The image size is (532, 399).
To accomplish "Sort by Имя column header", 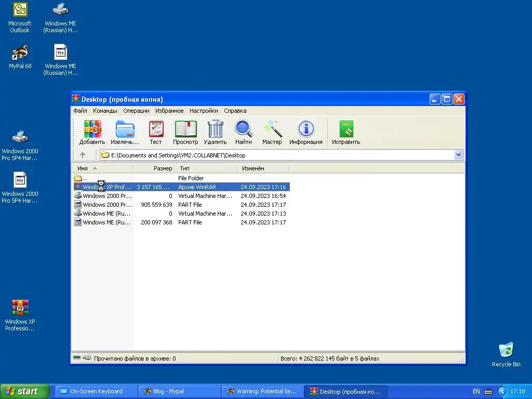I will pos(102,168).
